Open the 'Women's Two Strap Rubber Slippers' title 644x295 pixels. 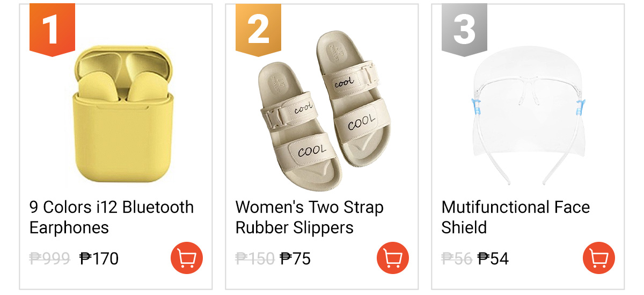point(309,217)
